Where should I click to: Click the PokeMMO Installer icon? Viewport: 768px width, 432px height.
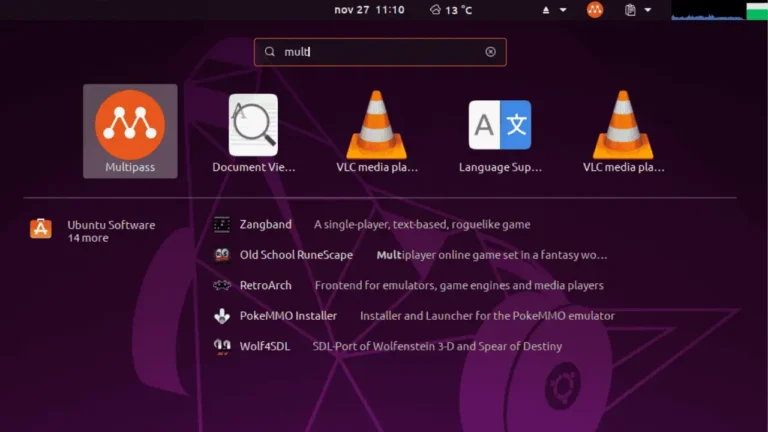(x=222, y=316)
